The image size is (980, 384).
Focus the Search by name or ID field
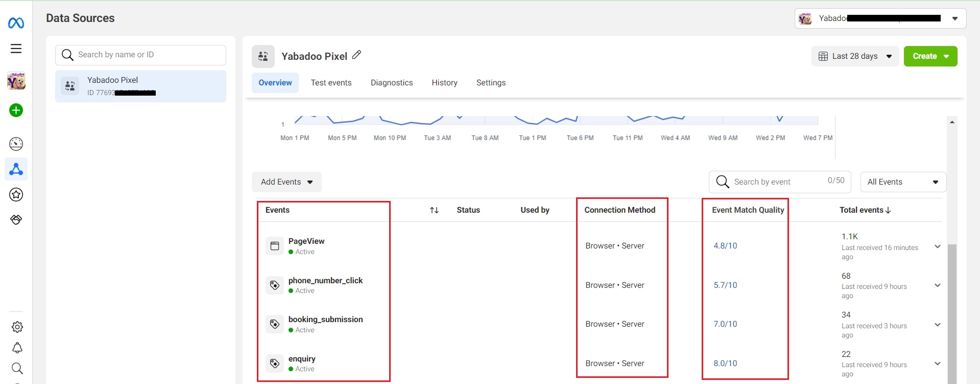pos(140,55)
